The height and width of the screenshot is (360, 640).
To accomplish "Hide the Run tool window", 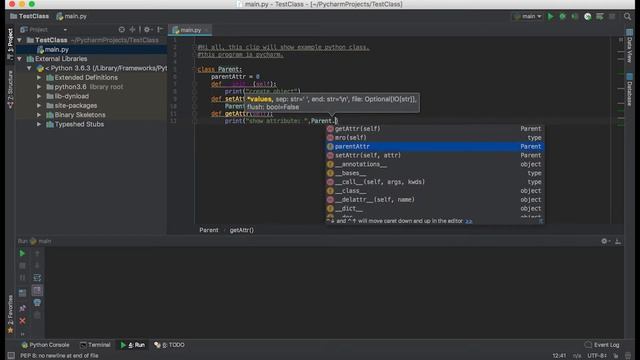I will [x=618, y=241].
